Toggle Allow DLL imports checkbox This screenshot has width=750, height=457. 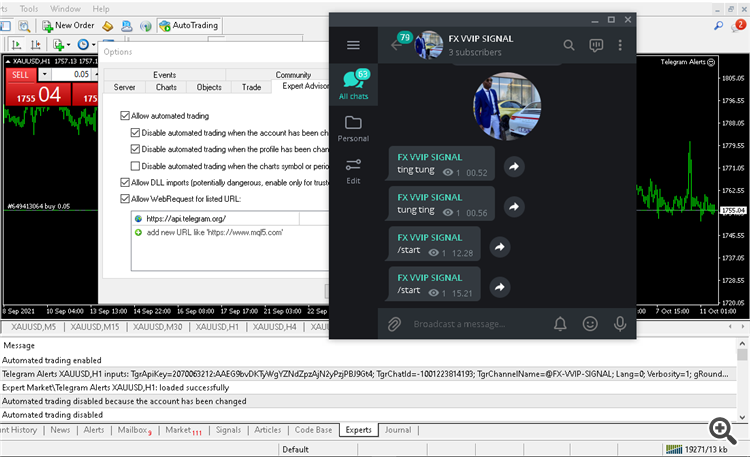pos(125,182)
